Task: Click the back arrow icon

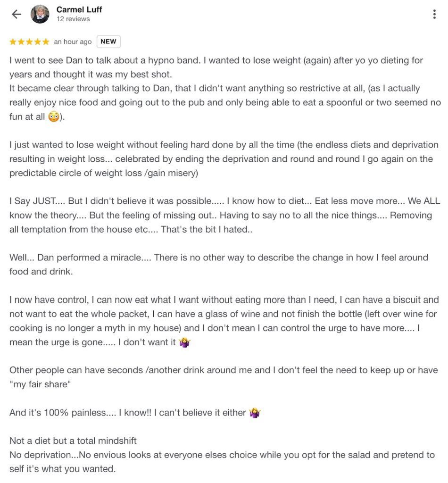Action: (16, 14)
